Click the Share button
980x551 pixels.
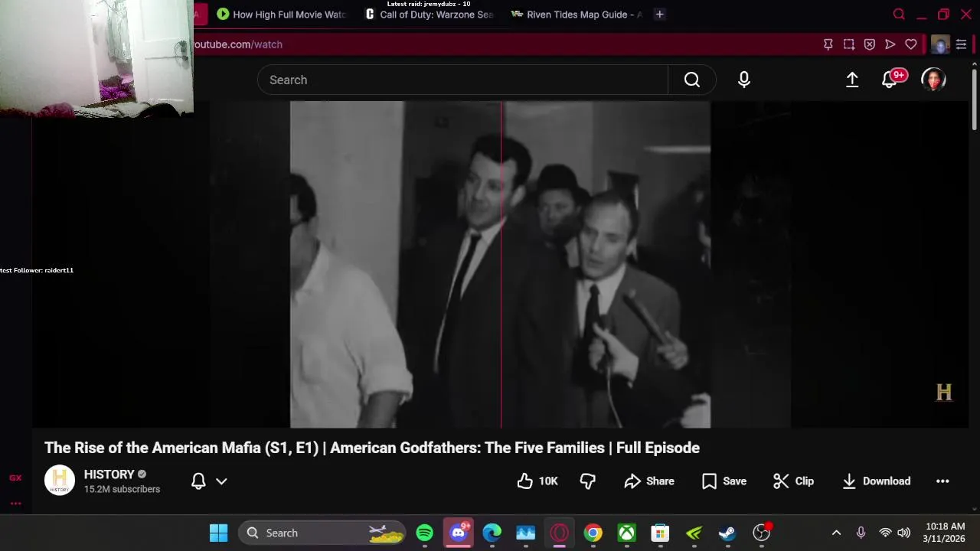649,481
